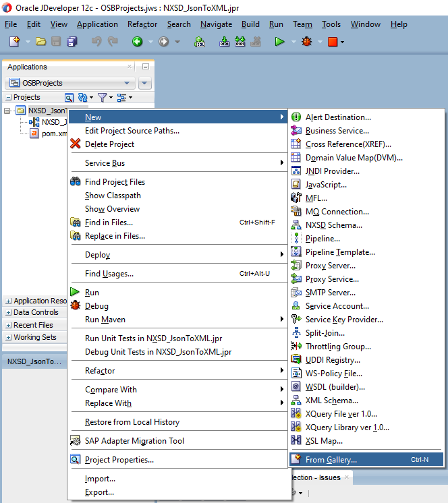Viewport: 448px width, 503px height.
Task: Click the SQL worksheet toolbar icon
Action: pyautogui.click(x=200, y=42)
